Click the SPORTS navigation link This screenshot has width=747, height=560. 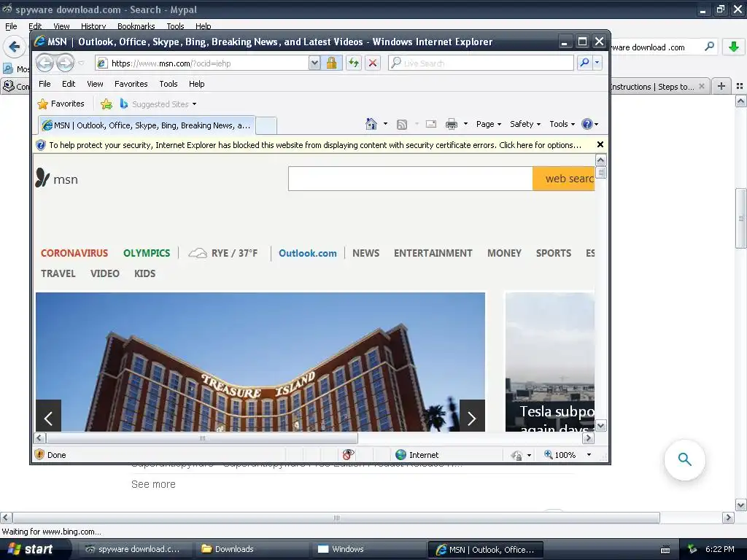point(554,253)
